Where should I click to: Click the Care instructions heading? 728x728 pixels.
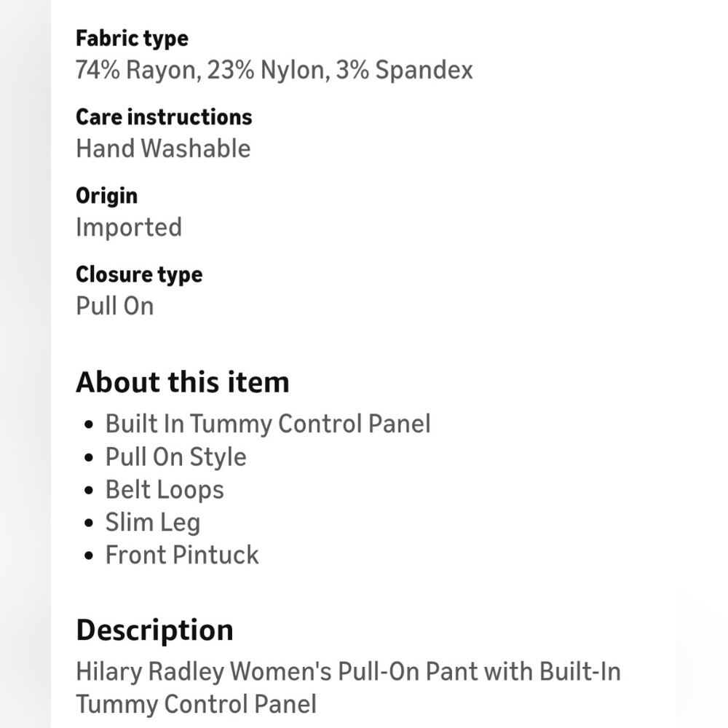pos(164,117)
